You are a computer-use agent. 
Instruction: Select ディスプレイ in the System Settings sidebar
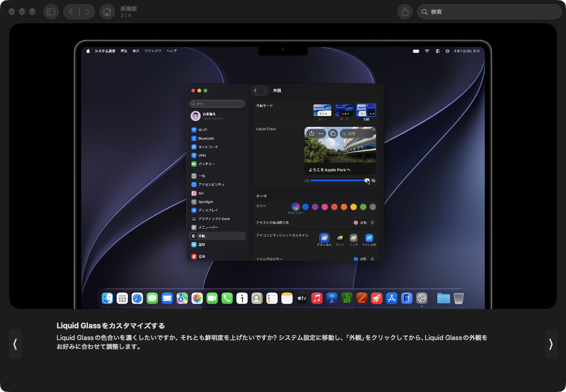point(218,210)
